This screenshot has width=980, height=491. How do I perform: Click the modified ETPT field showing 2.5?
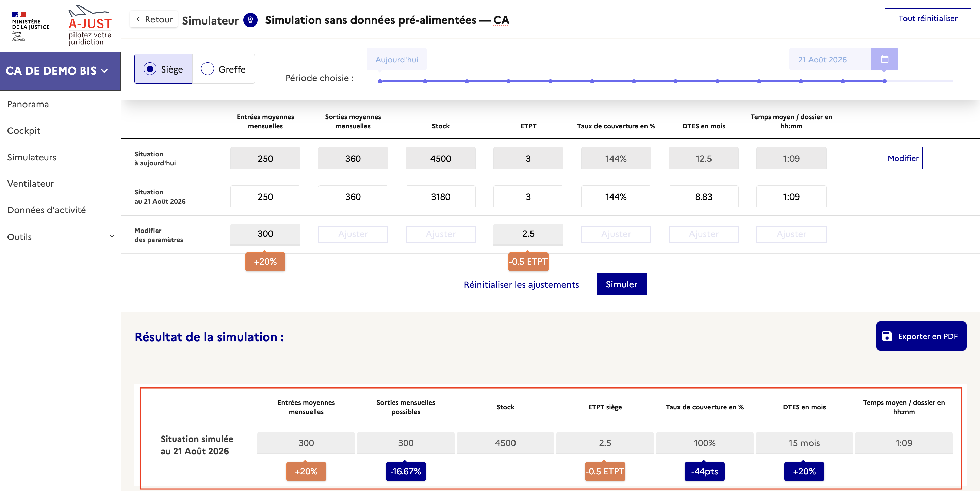coord(528,234)
